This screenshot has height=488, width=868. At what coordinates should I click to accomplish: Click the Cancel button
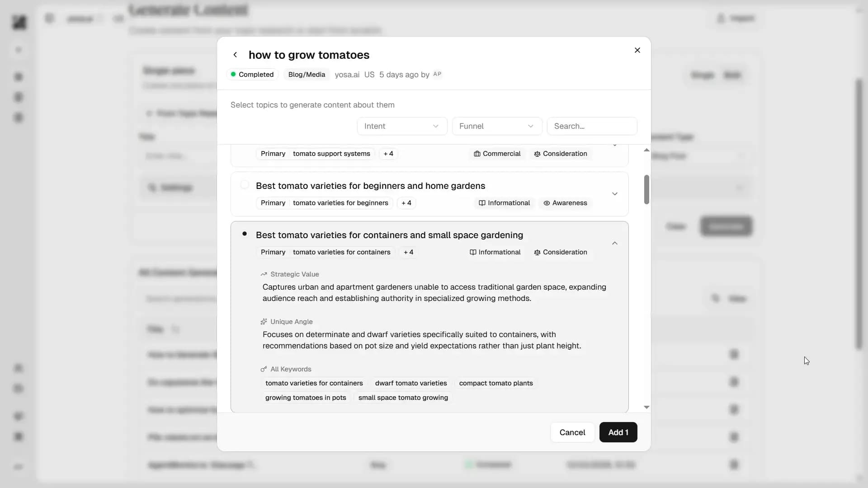click(x=572, y=432)
